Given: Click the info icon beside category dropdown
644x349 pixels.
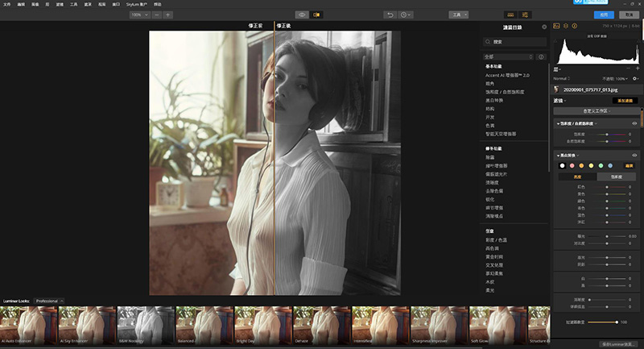Looking at the screenshot, I should [x=541, y=56].
